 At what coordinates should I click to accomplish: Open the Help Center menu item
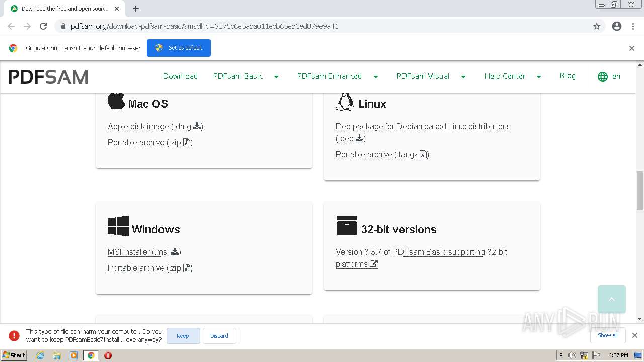point(505,76)
